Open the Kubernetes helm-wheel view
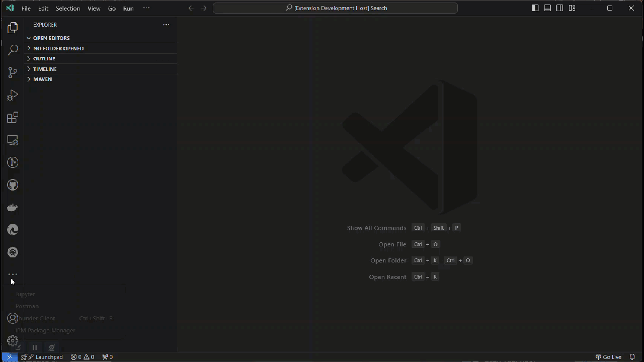The height and width of the screenshot is (362, 644). 13,252
